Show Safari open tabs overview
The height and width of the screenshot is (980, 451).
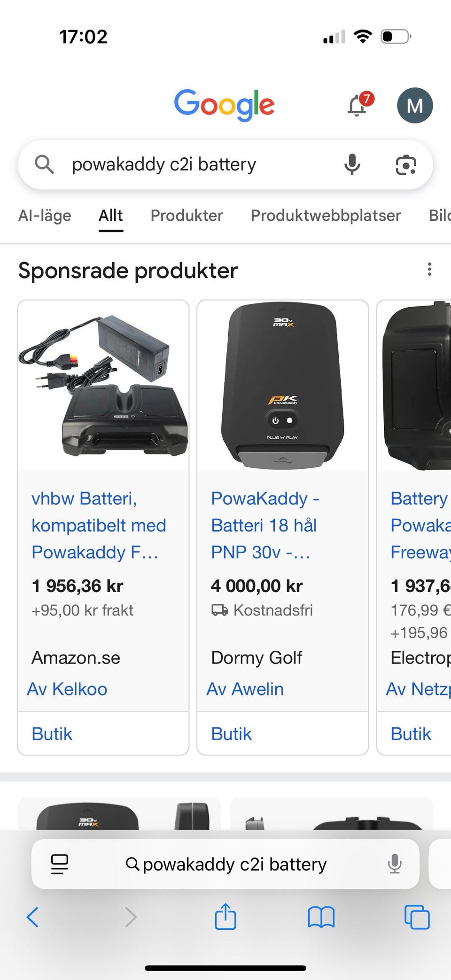[x=417, y=917]
